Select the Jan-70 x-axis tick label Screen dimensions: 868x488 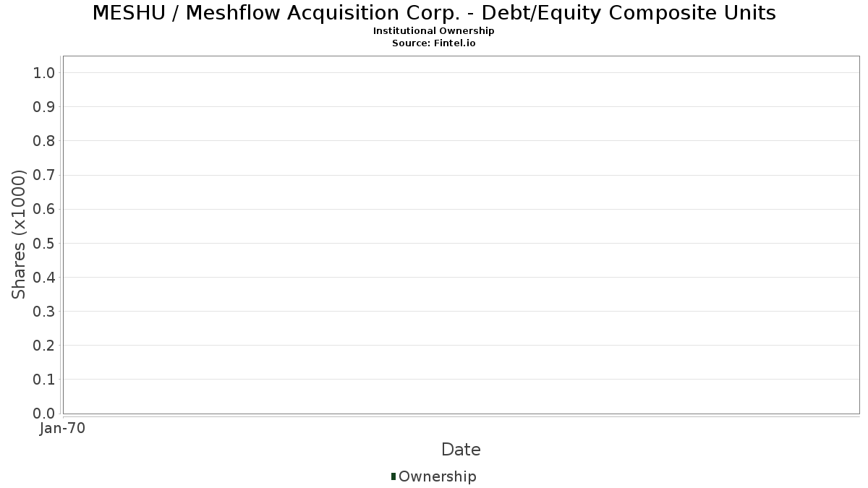63,429
